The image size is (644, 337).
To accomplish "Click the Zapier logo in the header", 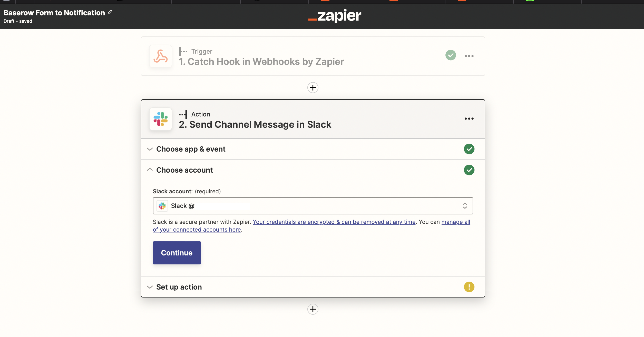I will (335, 16).
